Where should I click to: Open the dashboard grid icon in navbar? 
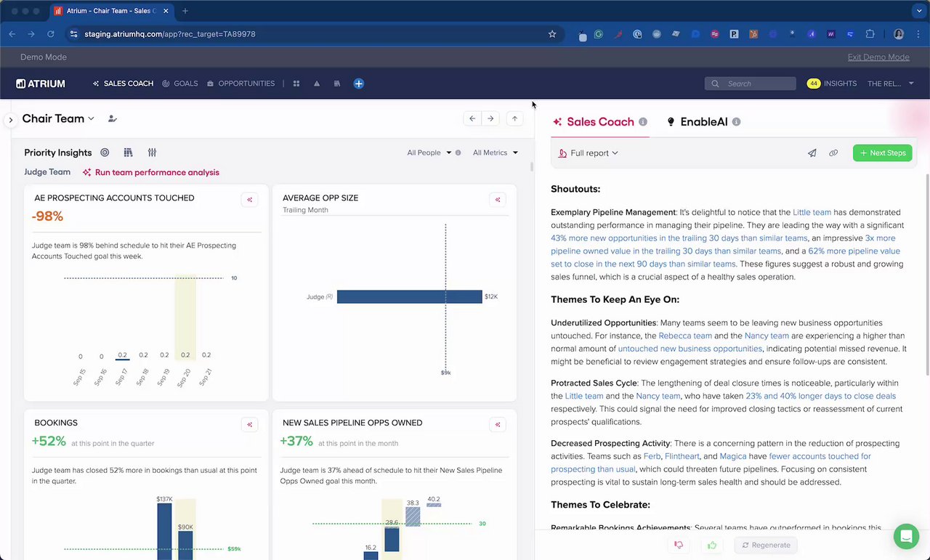(x=296, y=84)
